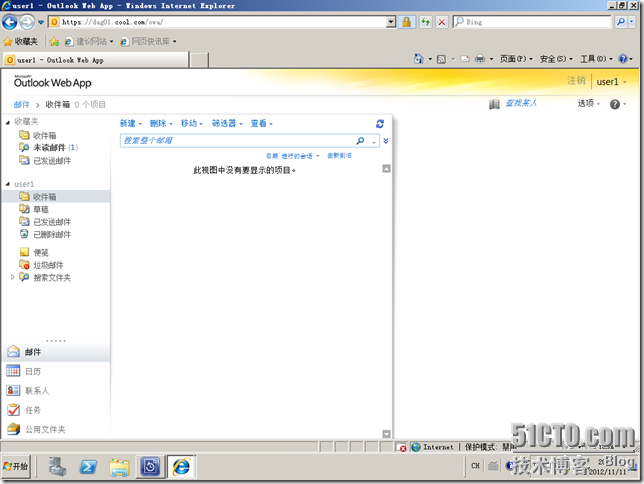Open Server Manager from taskbar

click(x=57, y=466)
